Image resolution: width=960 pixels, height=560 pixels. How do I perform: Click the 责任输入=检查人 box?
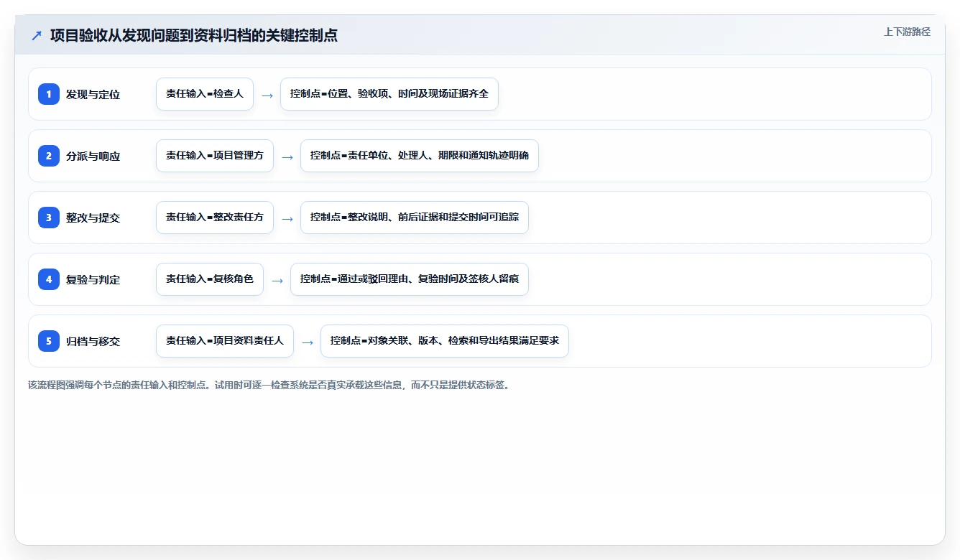pos(205,94)
